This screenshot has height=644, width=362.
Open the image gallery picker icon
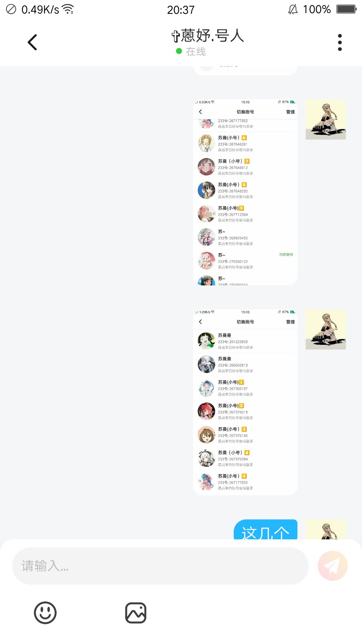pyautogui.click(x=136, y=613)
